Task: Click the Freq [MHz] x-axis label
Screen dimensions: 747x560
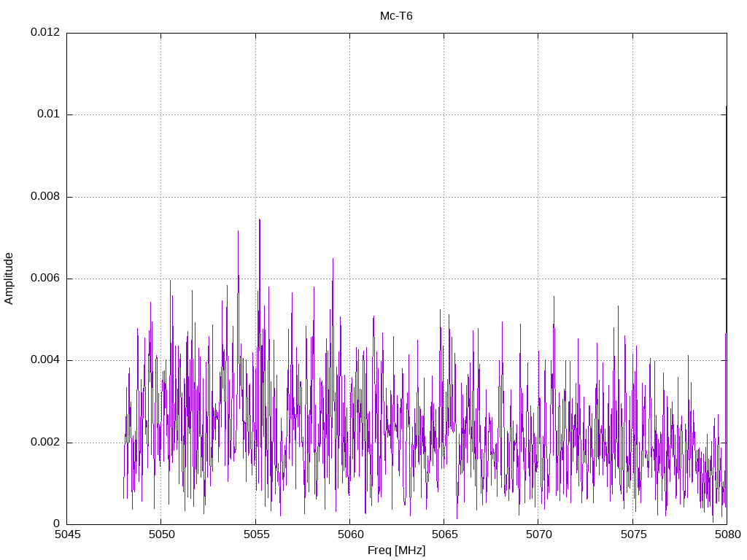Action: pyautogui.click(x=396, y=551)
